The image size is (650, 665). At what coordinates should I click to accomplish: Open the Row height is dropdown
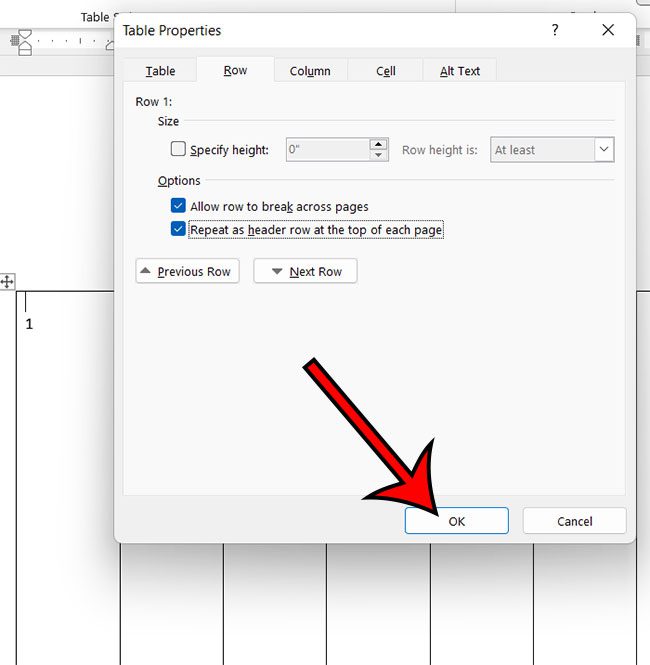[x=552, y=149]
